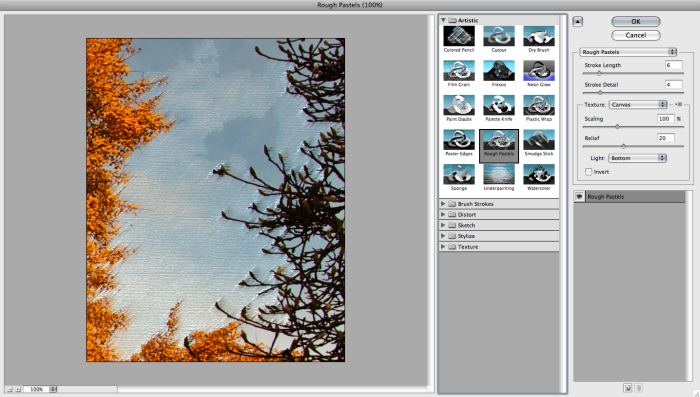700x397 pixels.
Task: Pick the Watercolor filter thumbnail
Action: [539, 174]
